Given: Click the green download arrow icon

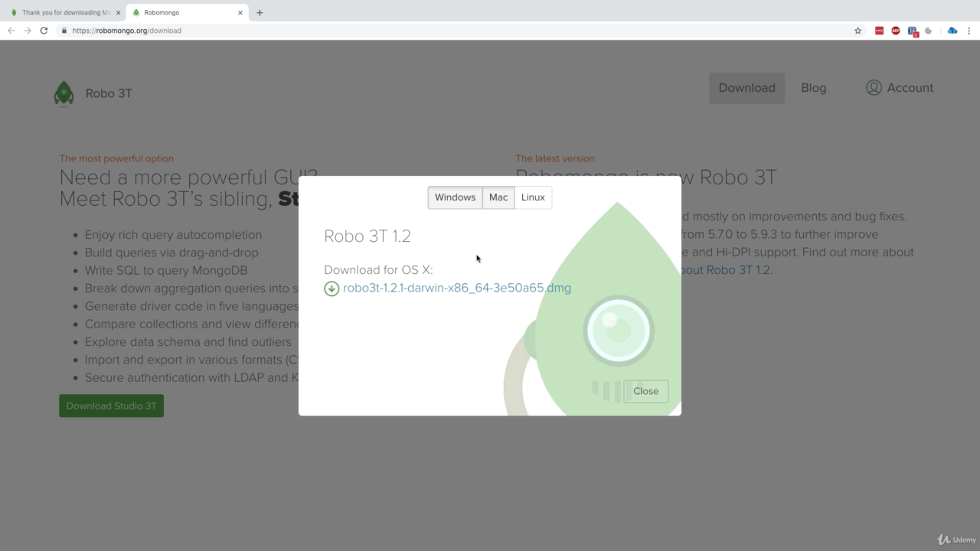Looking at the screenshot, I should pyautogui.click(x=332, y=289).
